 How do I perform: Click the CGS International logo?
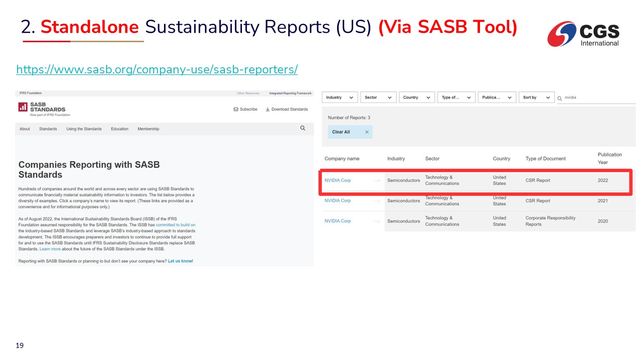click(584, 34)
